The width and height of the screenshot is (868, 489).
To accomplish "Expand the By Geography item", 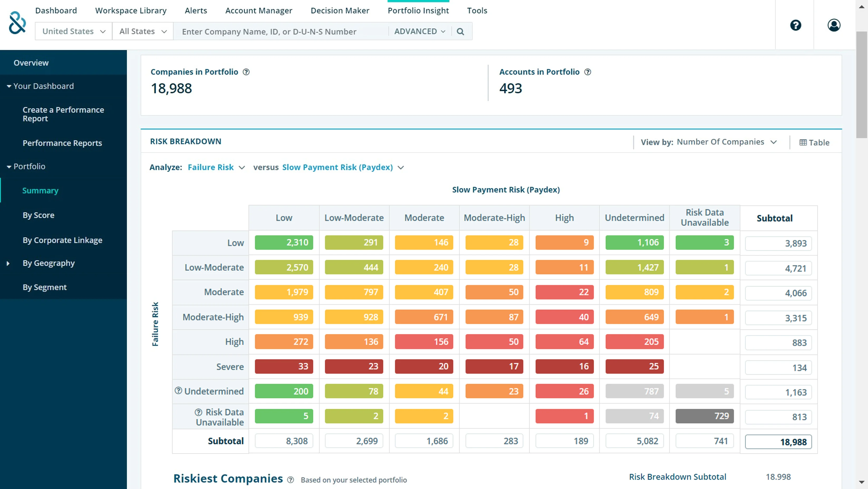I will [8, 263].
